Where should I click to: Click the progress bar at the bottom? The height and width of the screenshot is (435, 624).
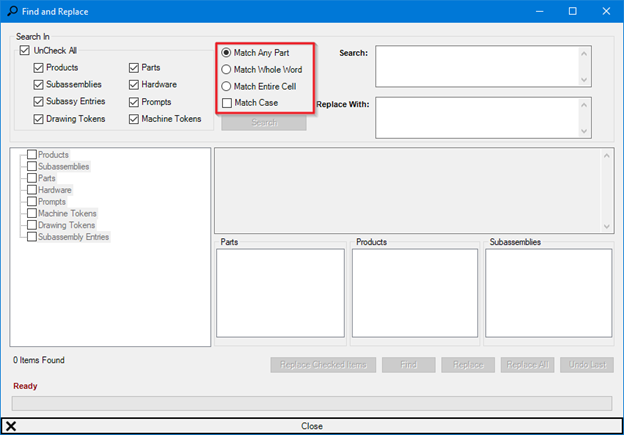point(312,403)
